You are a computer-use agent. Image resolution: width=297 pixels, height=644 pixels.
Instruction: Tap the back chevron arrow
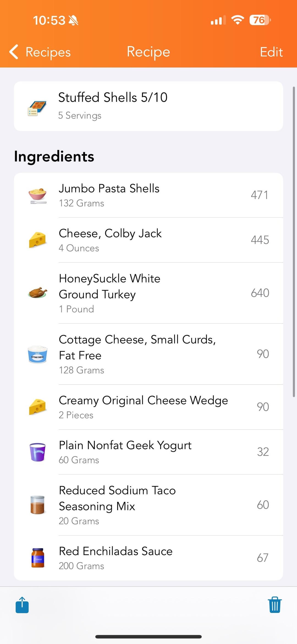[14, 52]
